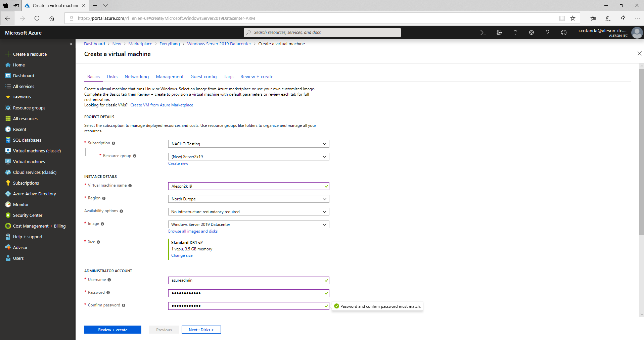This screenshot has height=340, width=644.
Task: Switch to the Basics tab
Action: (93, 77)
